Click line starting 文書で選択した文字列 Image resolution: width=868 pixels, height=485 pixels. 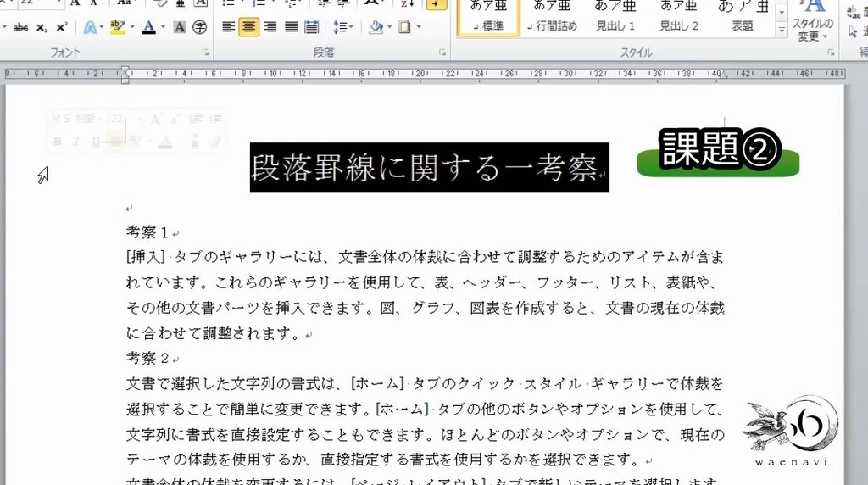(426, 384)
